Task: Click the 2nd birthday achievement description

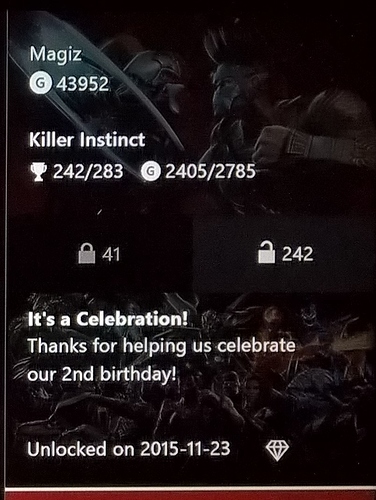Action: click(161, 360)
